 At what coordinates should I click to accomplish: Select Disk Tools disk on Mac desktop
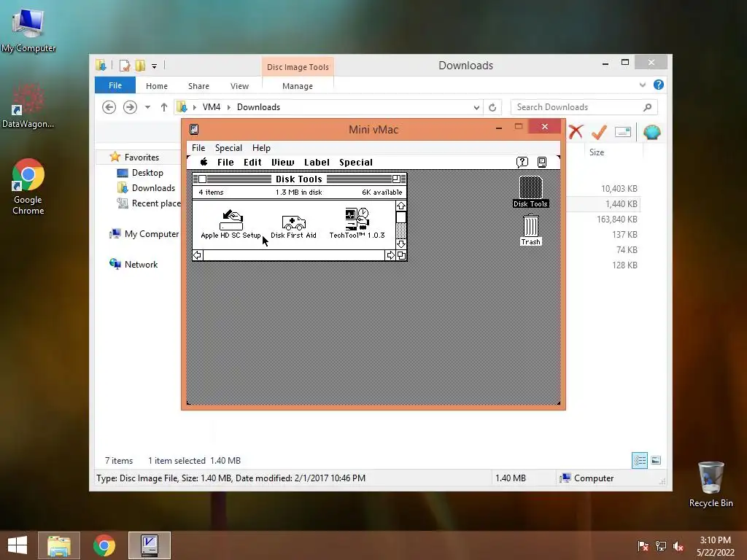point(530,187)
